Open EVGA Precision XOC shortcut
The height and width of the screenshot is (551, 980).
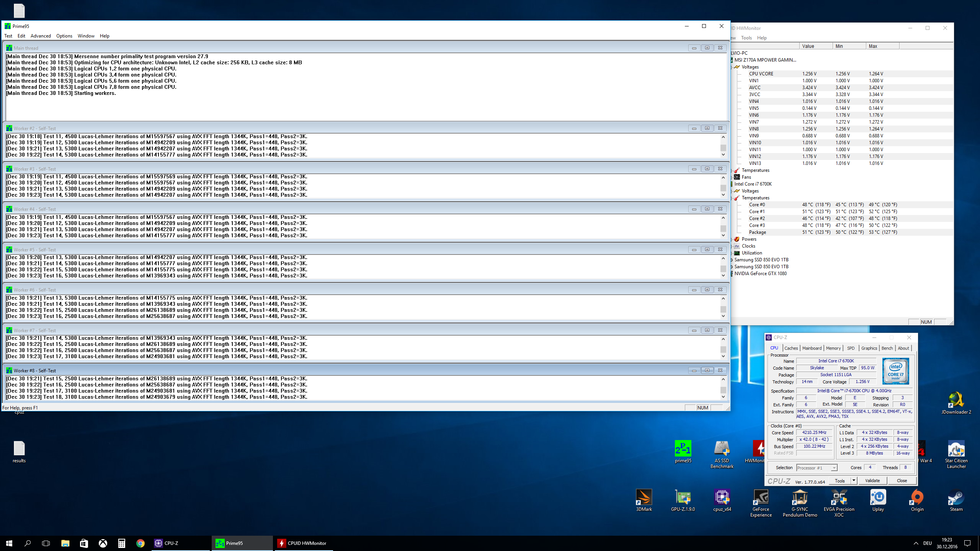click(839, 497)
